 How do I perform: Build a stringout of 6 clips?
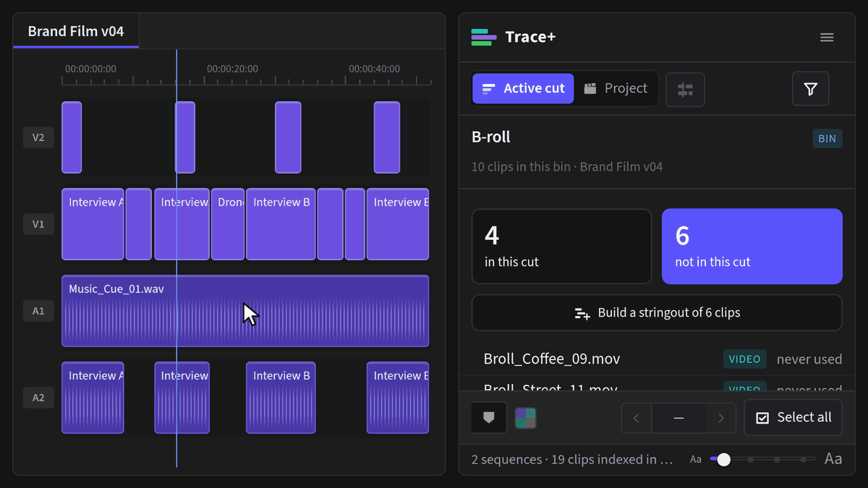657,313
